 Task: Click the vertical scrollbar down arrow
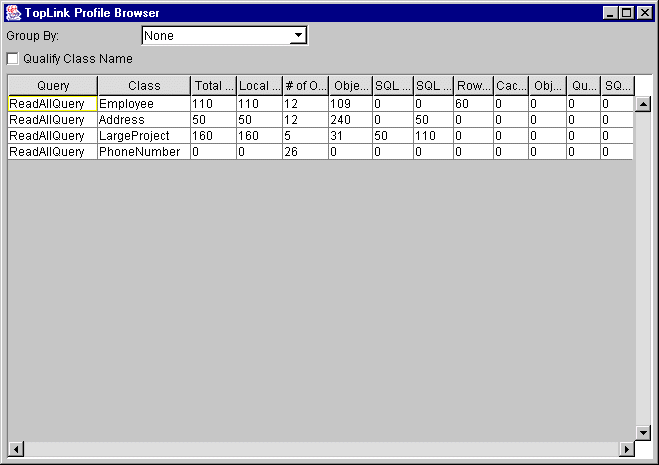pyautogui.click(x=643, y=432)
